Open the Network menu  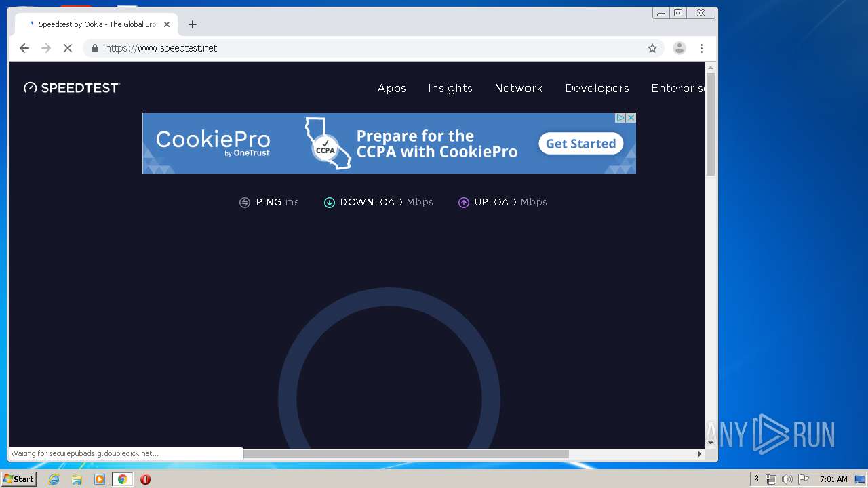[x=519, y=88]
